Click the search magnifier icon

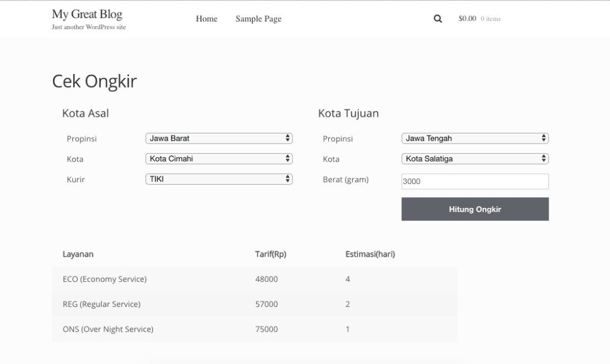coord(438,18)
